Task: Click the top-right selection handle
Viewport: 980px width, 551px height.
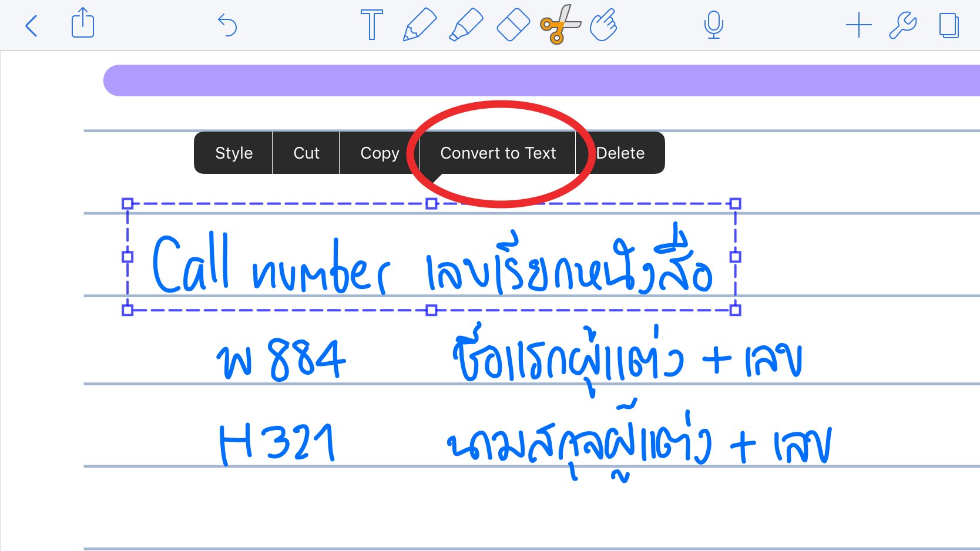Action: 735,204
